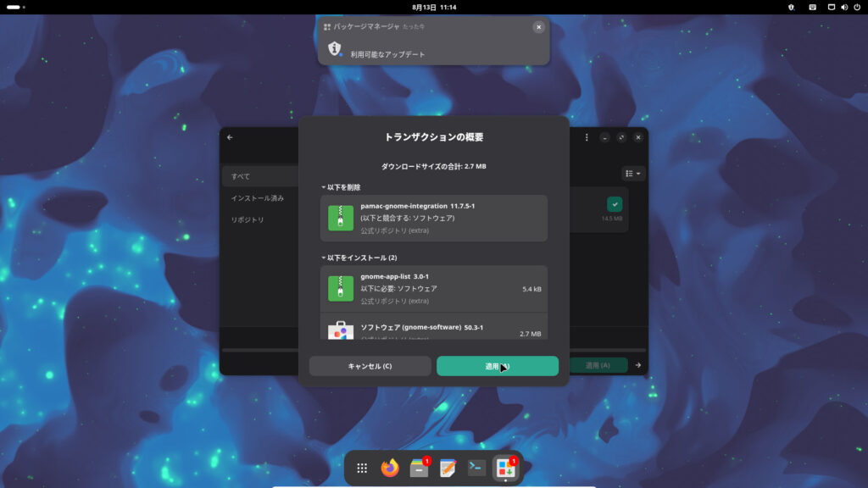Image resolution: width=868 pixels, height=488 pixels.
Task: Dismiss the package manager notification
Action: (538, 27)
